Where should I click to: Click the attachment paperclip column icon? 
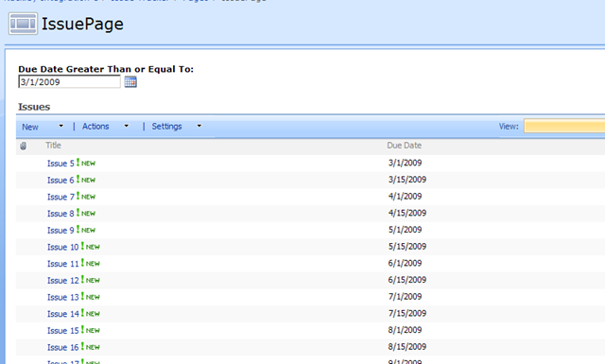[23, 146]
